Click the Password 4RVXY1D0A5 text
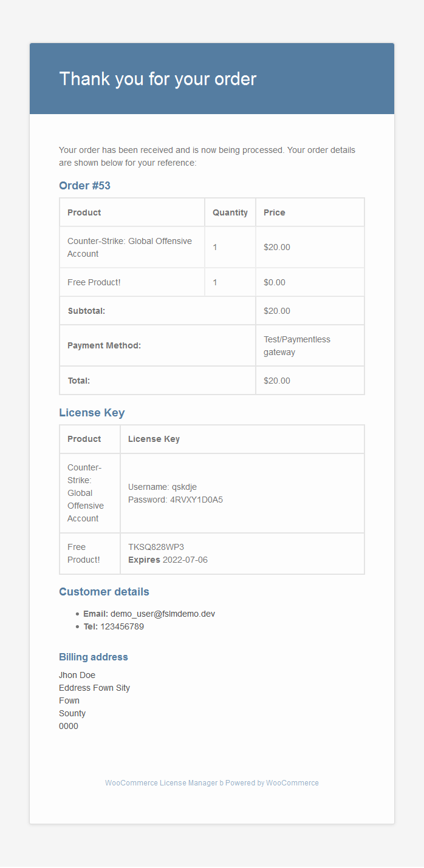424x868 pixels. point(176,500)
